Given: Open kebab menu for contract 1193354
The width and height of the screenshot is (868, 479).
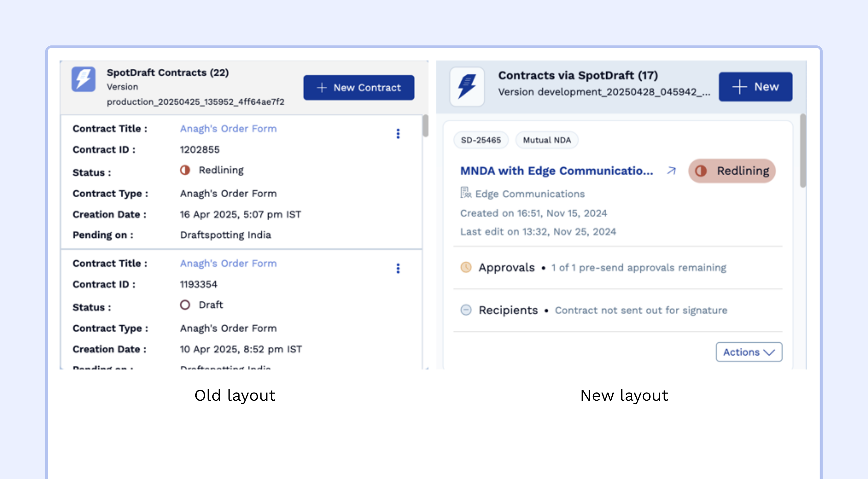Looking at the screenshot, I should coord(398,268).
